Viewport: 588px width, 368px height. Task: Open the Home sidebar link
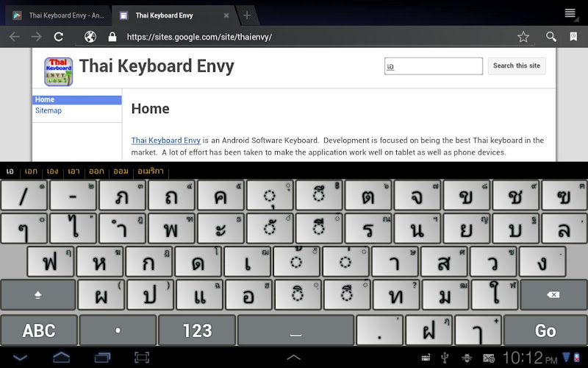click(45, 99)
